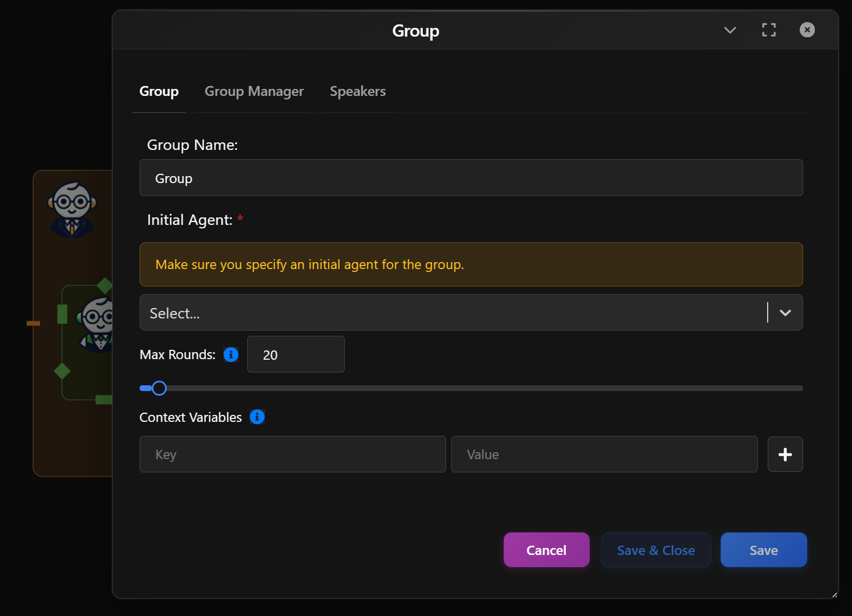This screenshot has width=852, height=616.
Task: Click the Max Rounds info icon
Action: point(230,354)
